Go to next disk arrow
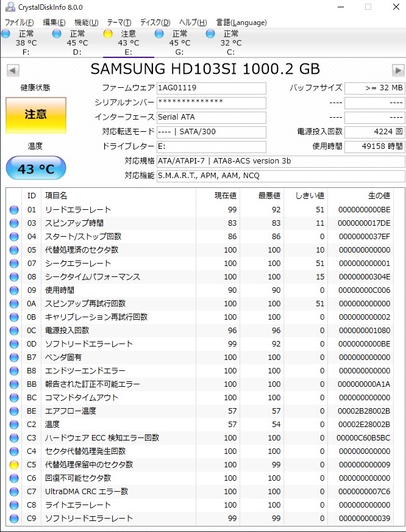The height and width of the screenshot is (532, 406). pos(398,70)
